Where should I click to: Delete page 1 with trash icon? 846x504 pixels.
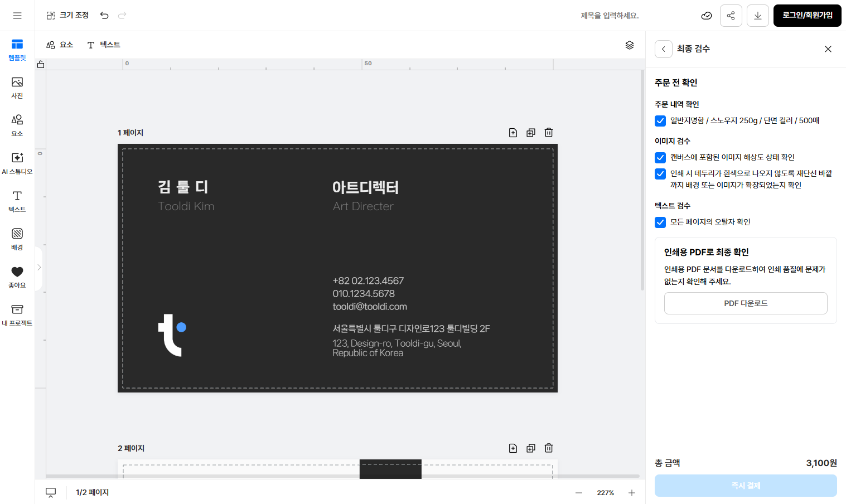548,133
